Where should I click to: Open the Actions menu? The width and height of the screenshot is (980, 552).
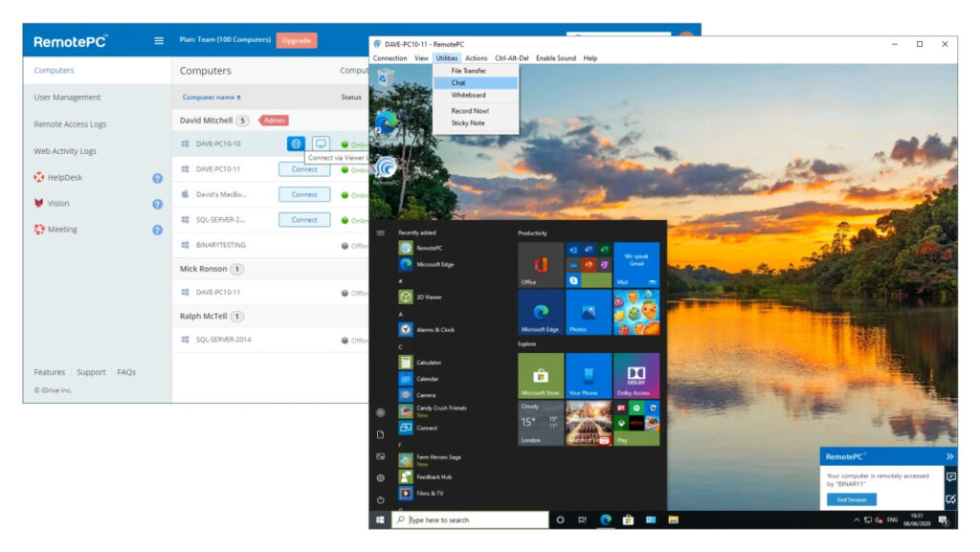coord(476,58)
